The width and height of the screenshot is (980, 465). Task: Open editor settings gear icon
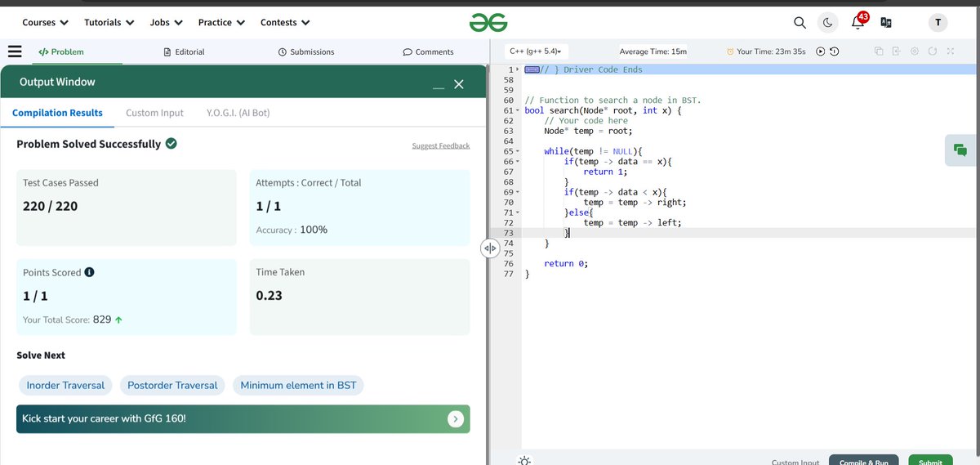[914, 51]
